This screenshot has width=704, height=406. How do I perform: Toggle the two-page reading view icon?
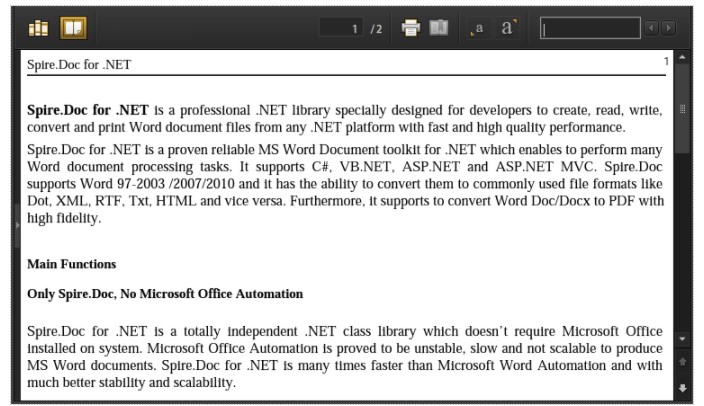click(x=73, y=28)
